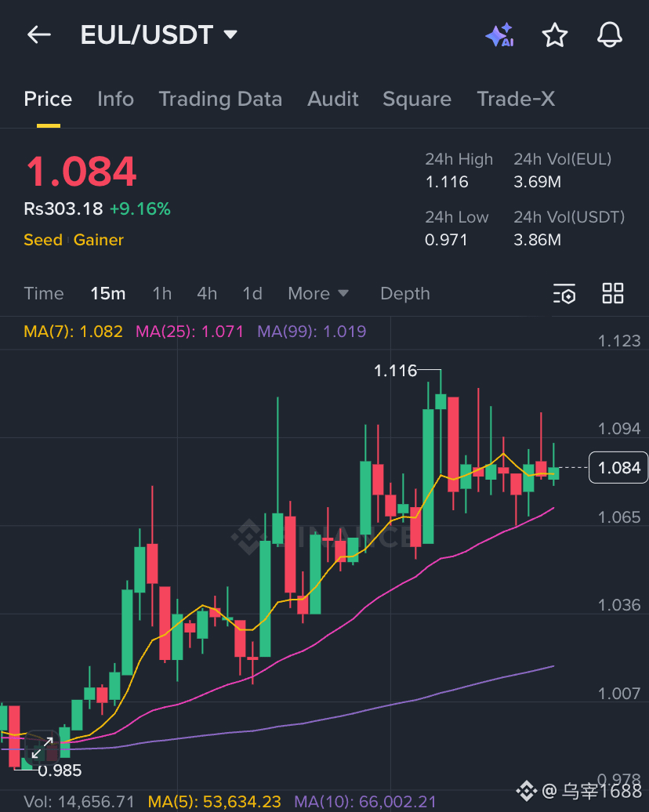This screenshot has width=649, height=812.
Task: Tap the volume MA(10): 66,002.21 label
Action: [x=365, y=802]
